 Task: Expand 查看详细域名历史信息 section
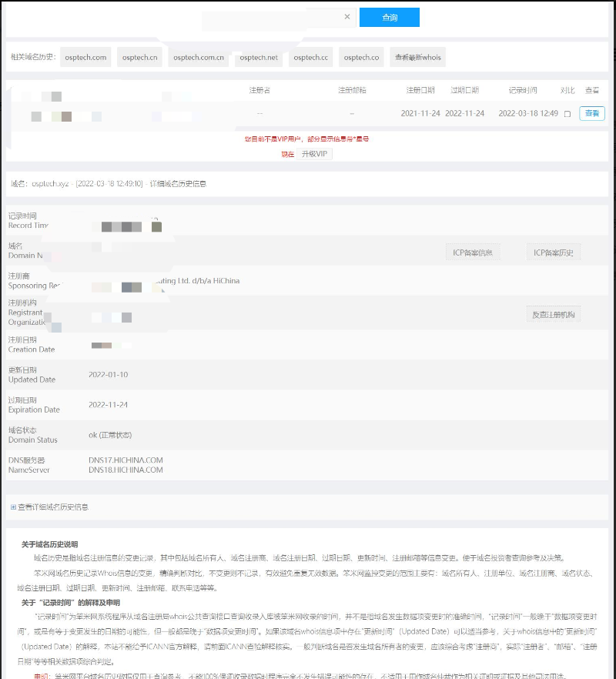[49, 507]
